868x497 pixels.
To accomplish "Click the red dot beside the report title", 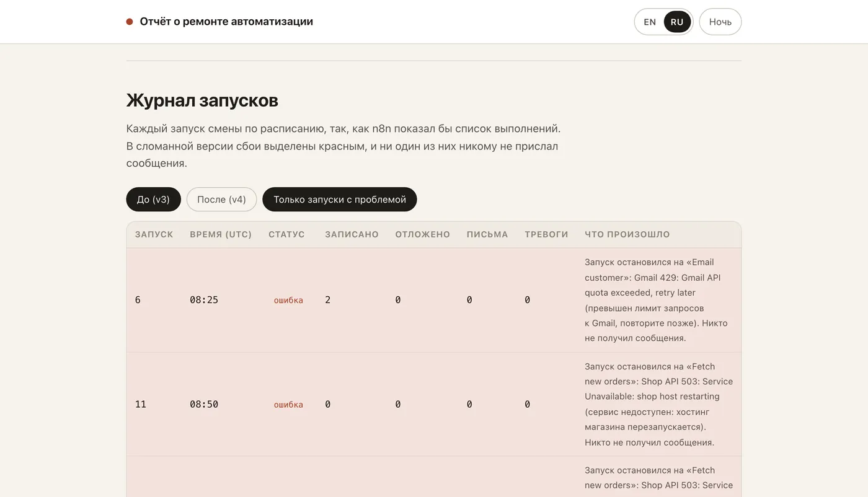I will 130,22.
